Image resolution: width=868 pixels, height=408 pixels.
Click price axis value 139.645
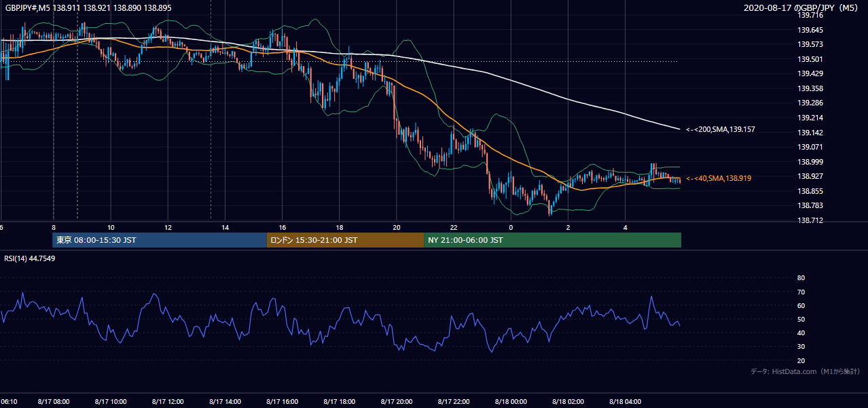coord(810,30)
